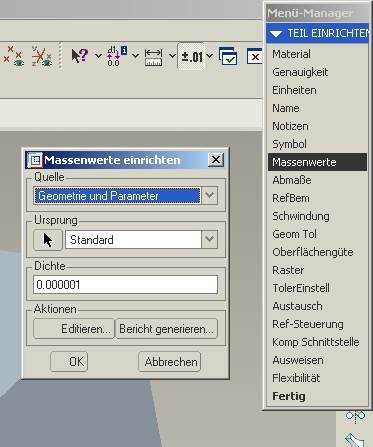
Task: Click the window with red X icon
Action: pos(254,56)
